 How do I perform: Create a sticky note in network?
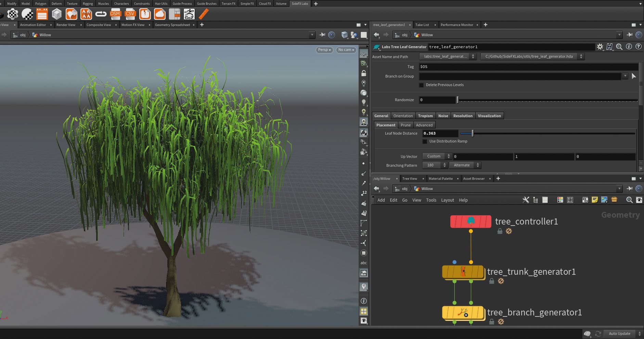click(x=595, y=200)
